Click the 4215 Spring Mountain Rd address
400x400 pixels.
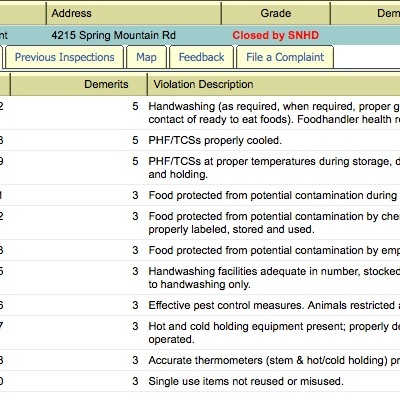(114, 35)
